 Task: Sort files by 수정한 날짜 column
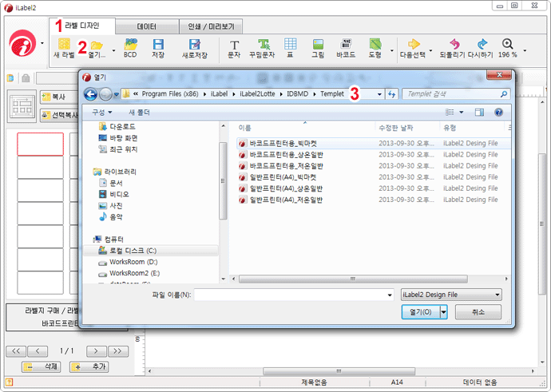coord(395,128)
